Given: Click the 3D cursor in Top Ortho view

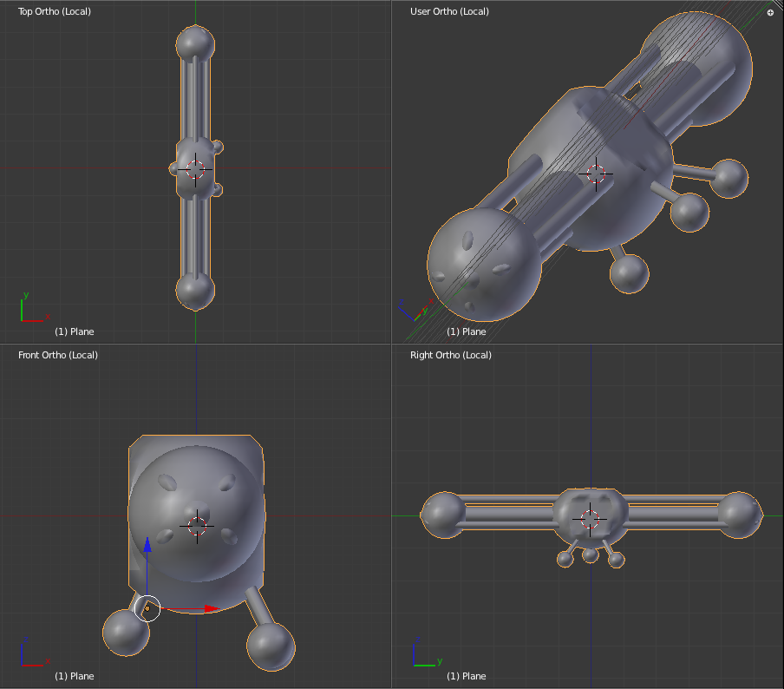Looking at the screenshot, I should point(195,170).
